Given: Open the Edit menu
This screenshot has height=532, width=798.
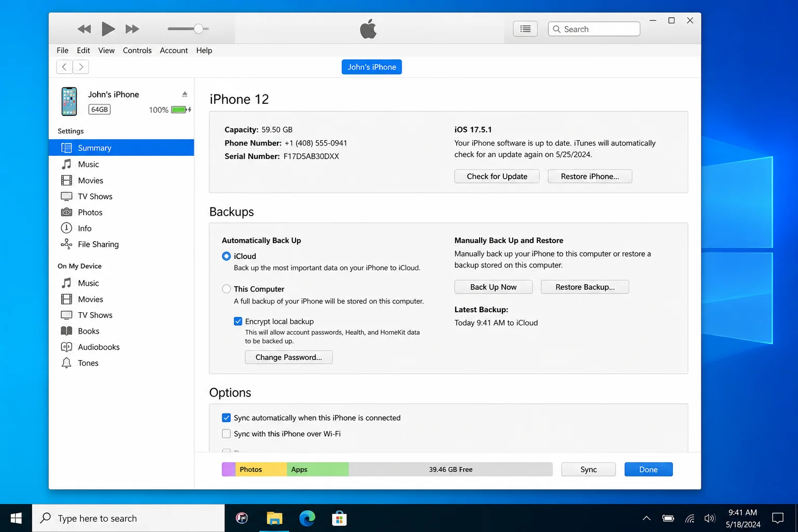Looking at the screenshot, I should [83, 50].
